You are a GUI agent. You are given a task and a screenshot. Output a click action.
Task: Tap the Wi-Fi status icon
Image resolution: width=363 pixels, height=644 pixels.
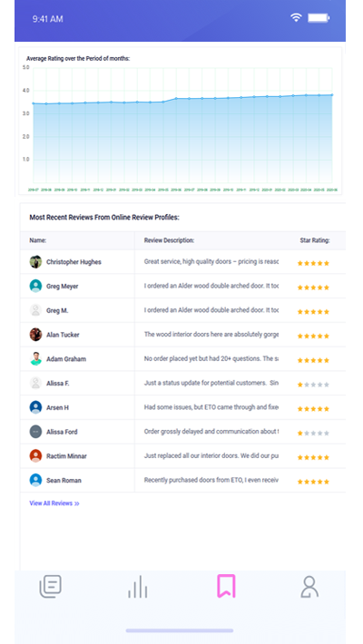pyautogui.click(x=296, y=17)
